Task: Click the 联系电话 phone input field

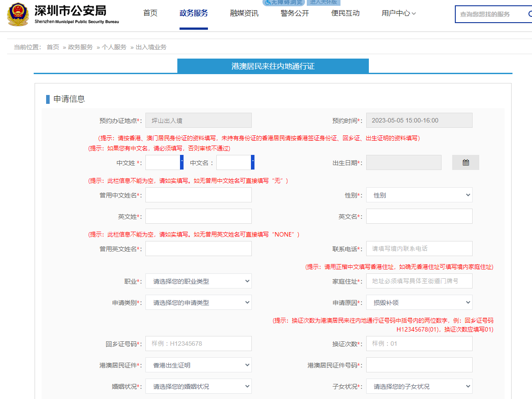Action: [419, 249]
